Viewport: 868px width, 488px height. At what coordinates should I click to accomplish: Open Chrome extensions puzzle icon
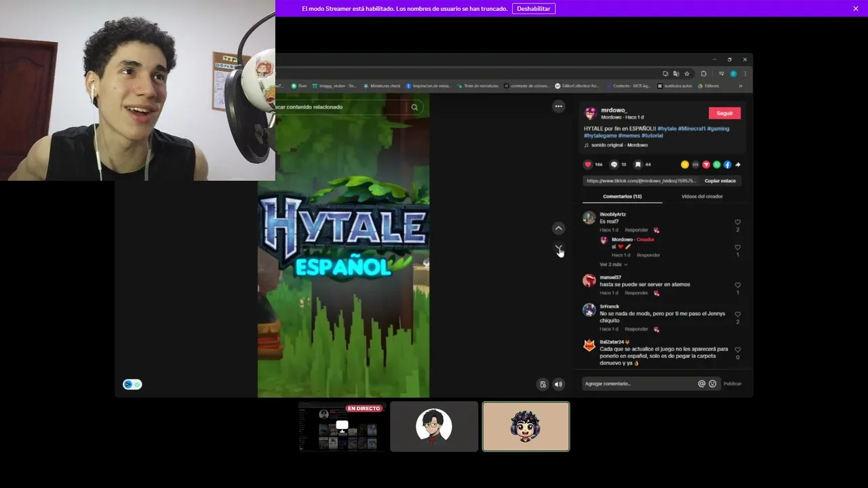click(x=703, y=74)
